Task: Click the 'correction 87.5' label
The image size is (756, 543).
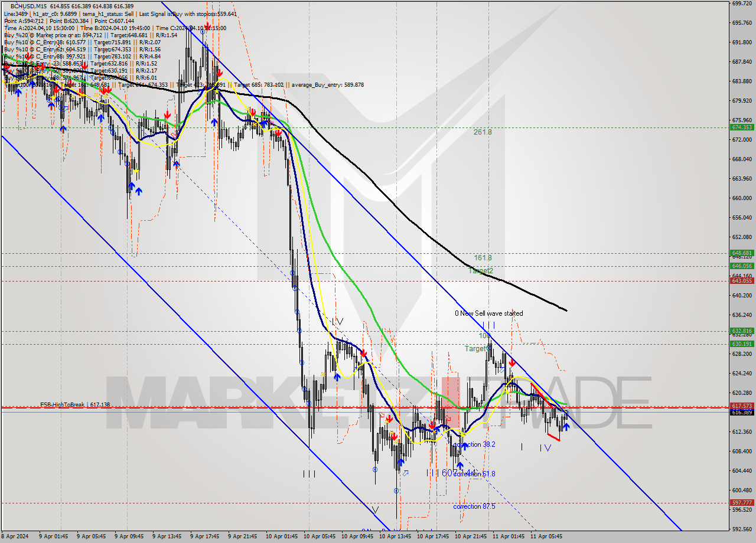Action: 474,506
